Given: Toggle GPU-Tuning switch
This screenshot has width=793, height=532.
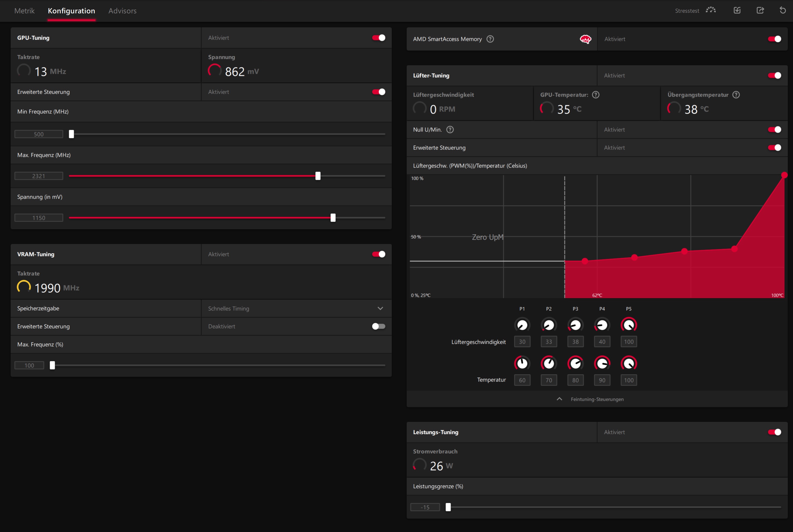Looking at the screenshot, I should [x=379, y=38].
